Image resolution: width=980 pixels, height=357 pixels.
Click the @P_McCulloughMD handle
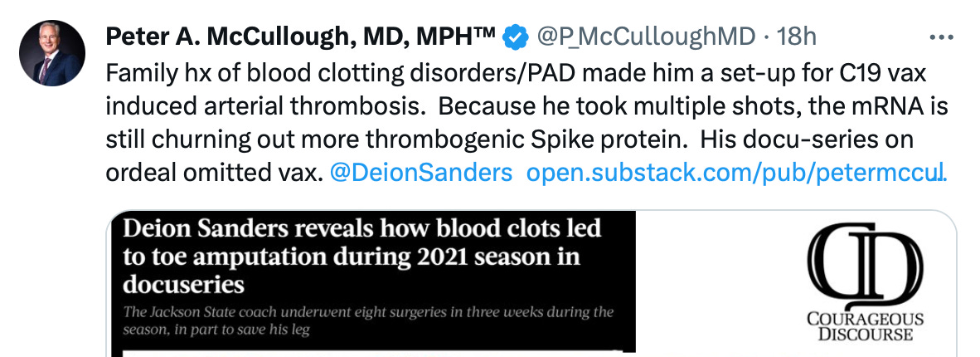coord(647,37)
